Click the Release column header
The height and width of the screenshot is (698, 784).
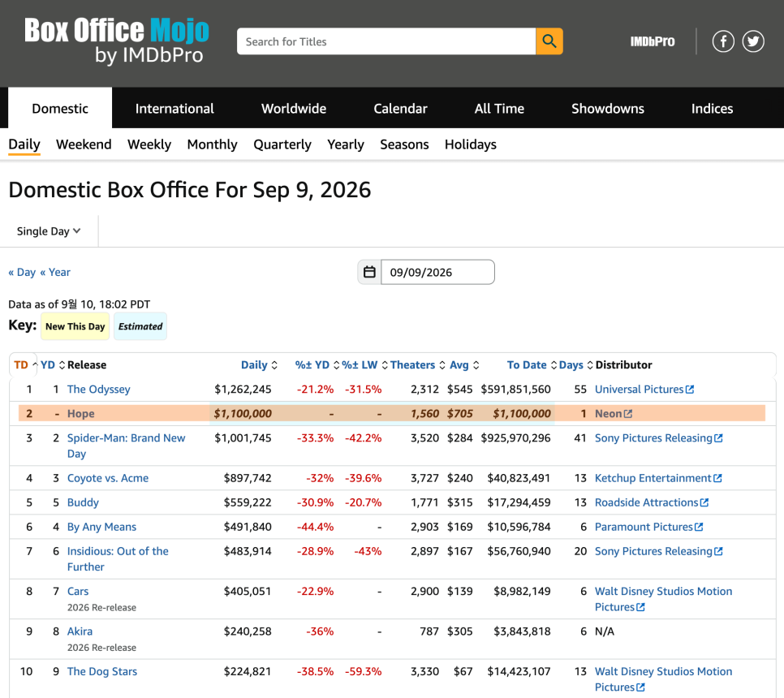pos(87,365)
